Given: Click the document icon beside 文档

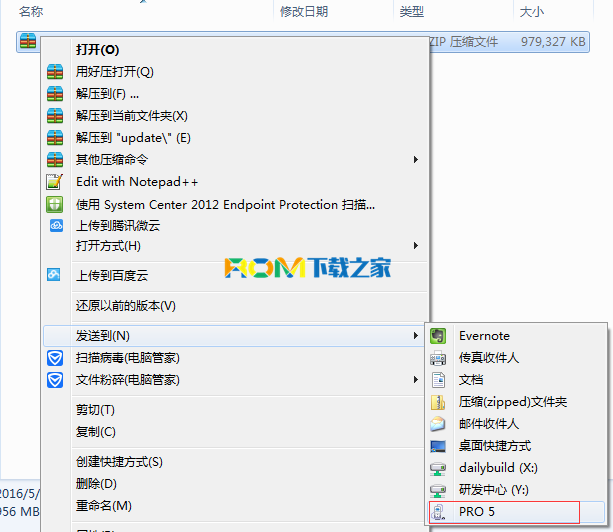Looking at the screenshot, I should [438, 380].
